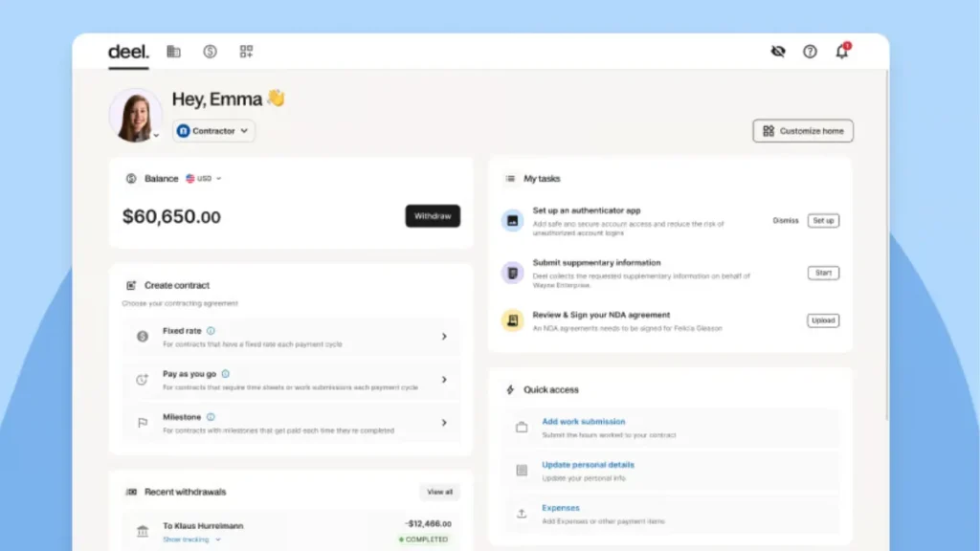Image resolution: width=980 pixels, height=551 pixels.
Task: Click the Quick access lightning icon
Action: point(510,390)
